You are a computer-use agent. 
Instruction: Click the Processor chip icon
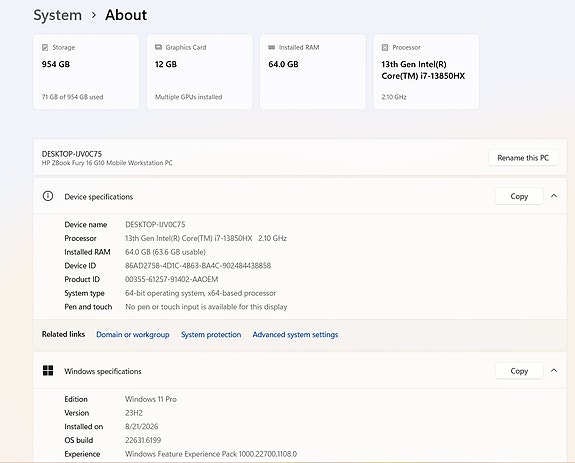click(x=385, y=47)
